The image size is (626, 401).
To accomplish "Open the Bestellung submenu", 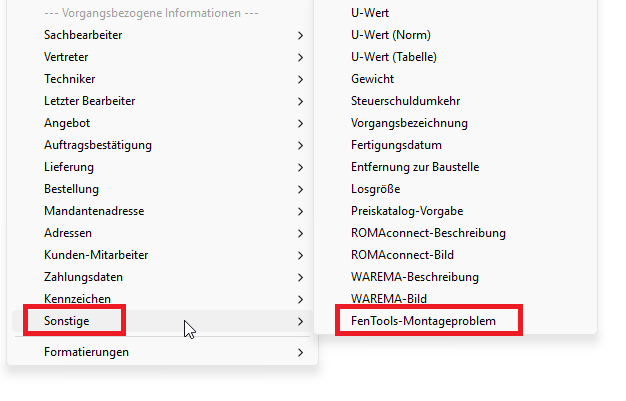I will click(x=71, y=189).
